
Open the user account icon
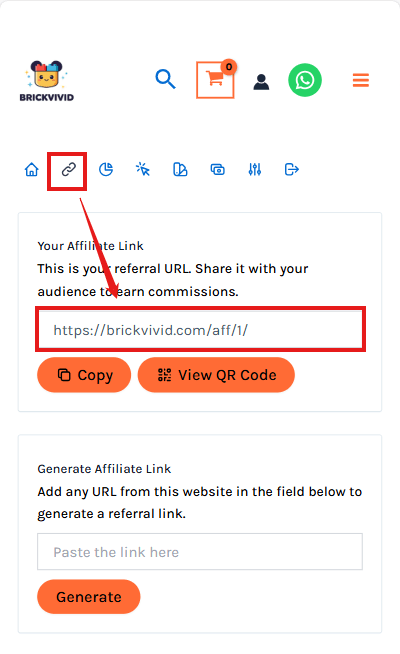261,82
